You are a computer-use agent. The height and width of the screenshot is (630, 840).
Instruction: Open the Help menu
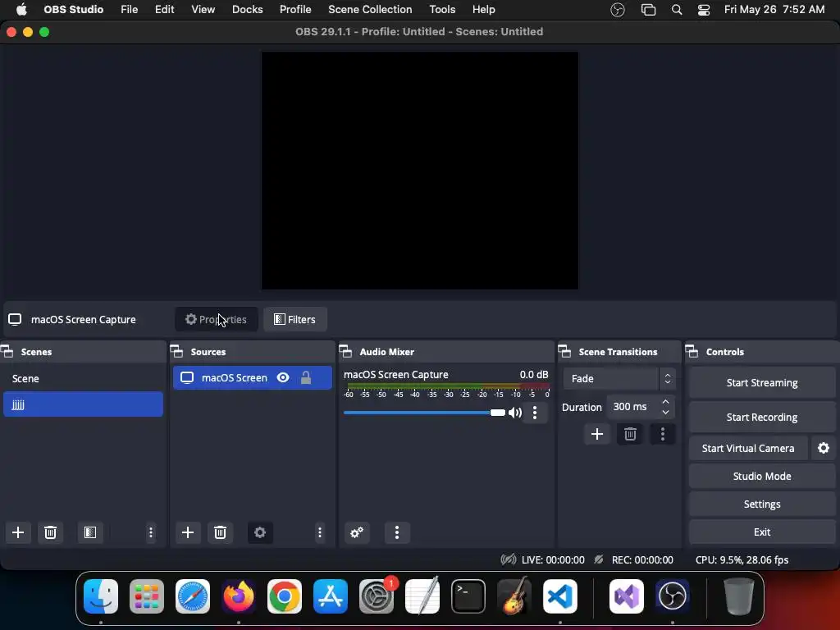pos(484,10)
